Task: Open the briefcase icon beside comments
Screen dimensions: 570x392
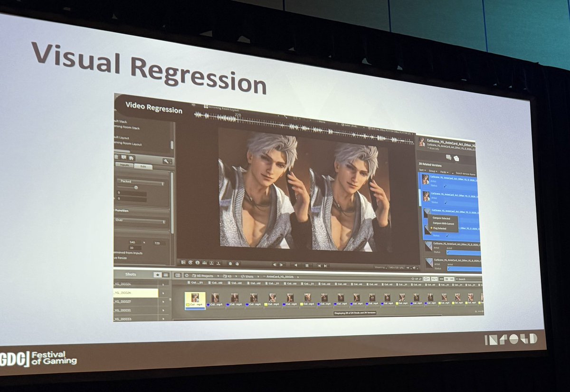Action: click(456, 159)
